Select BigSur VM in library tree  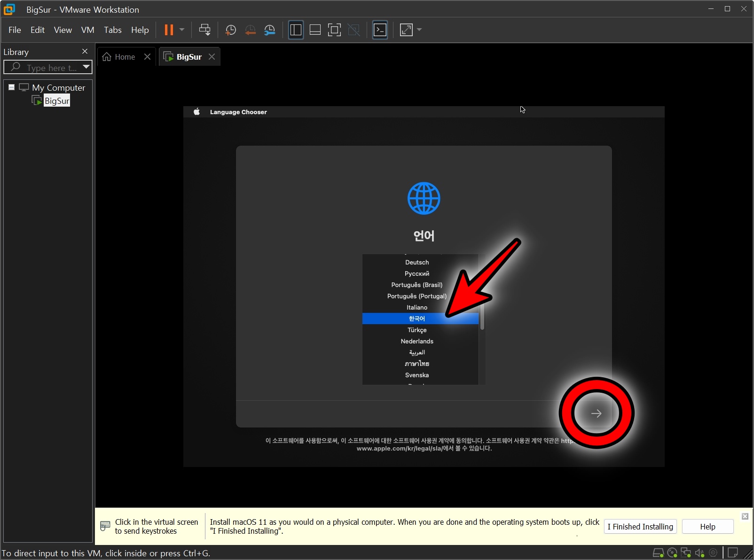coord(57,101)
